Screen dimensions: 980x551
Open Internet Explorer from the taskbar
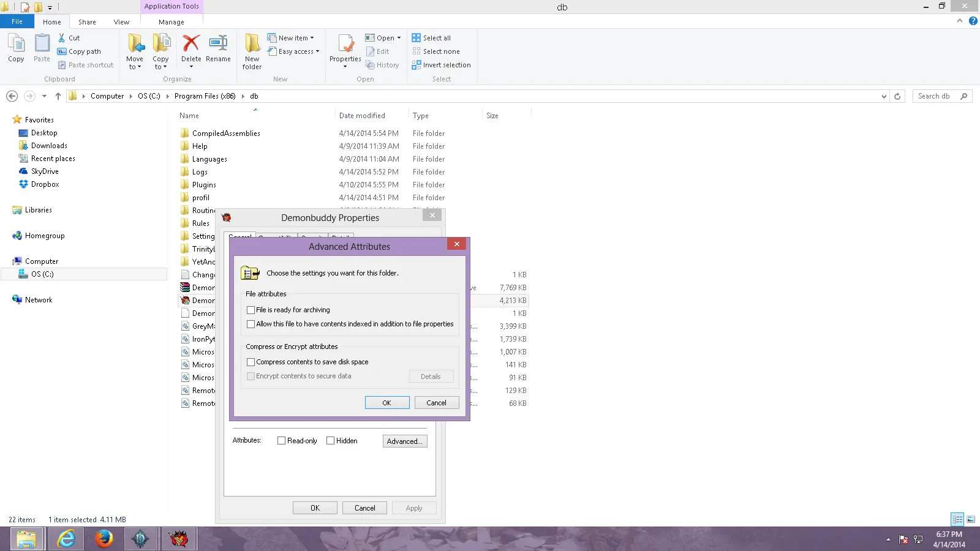(66, 539)
